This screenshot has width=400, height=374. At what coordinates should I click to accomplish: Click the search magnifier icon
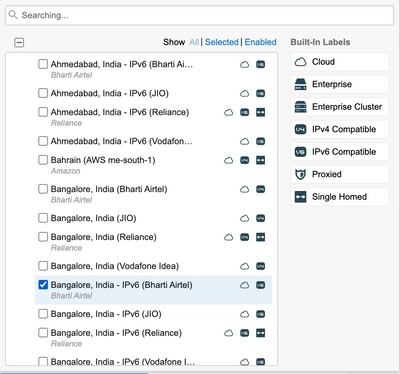coord(13,15)
